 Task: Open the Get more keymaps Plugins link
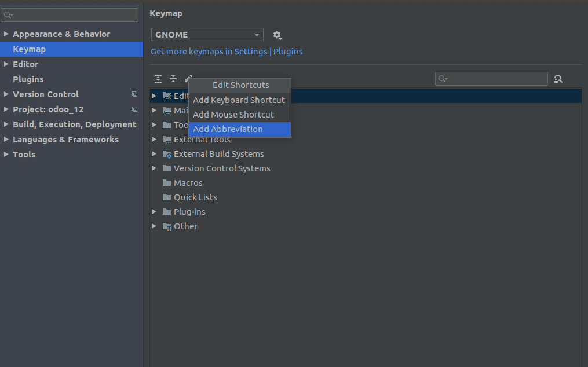(227, 52)
